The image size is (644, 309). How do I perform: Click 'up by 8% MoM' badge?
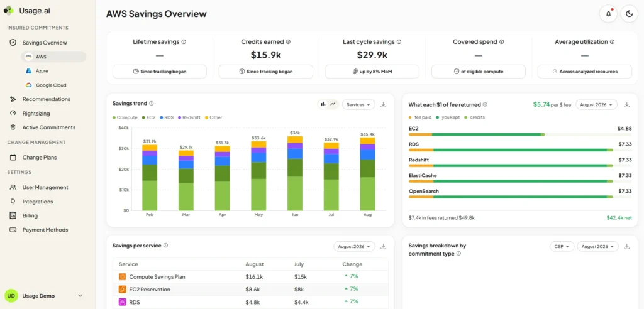pos(372,72)
